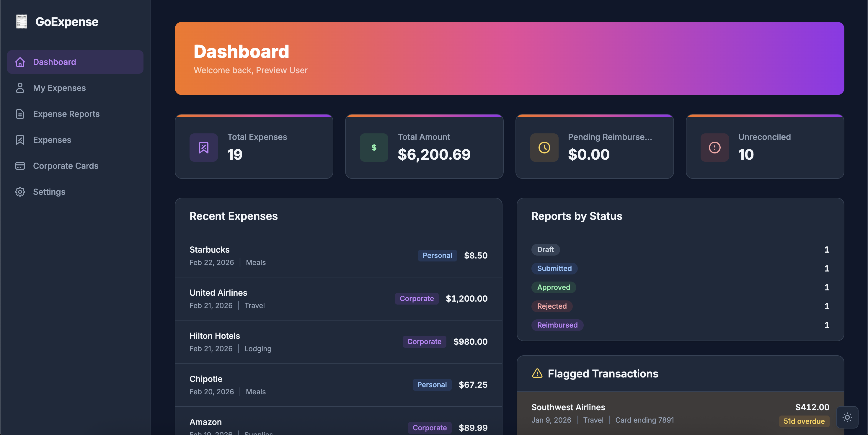Navigate to Expenses in sidebar
Screen dimensions: 868x435
[52, 140]
